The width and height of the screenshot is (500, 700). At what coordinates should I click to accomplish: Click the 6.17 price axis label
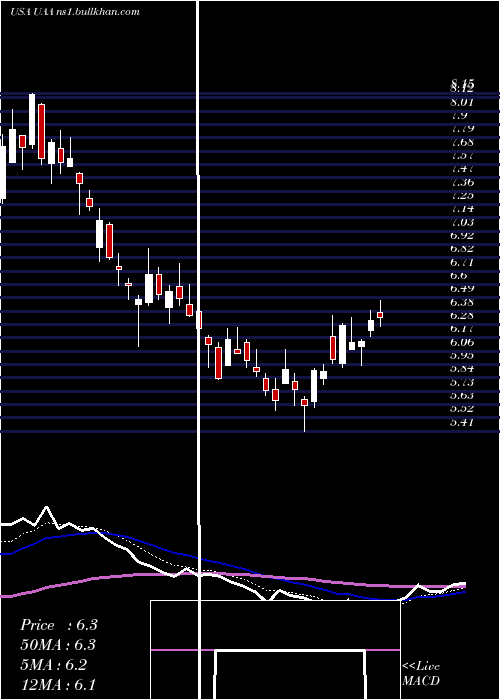[462, 329]
